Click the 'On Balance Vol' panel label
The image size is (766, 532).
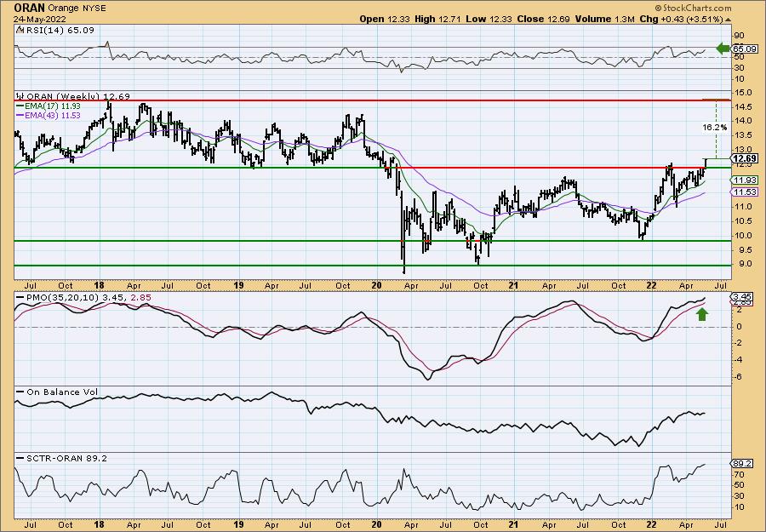pyautogui.click(x=62, y=392)
